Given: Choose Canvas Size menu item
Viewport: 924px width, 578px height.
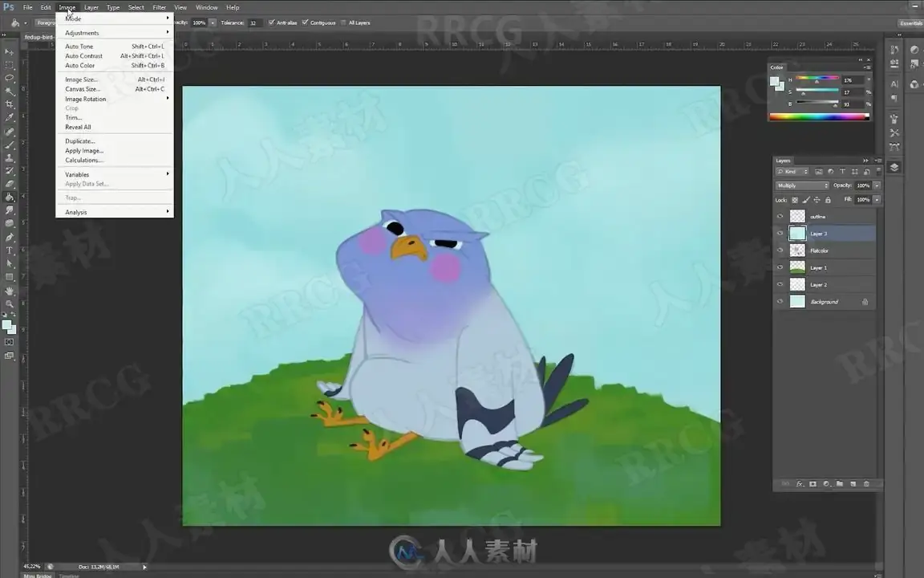Looking at the screenshot, I should [x=116, y=89].
